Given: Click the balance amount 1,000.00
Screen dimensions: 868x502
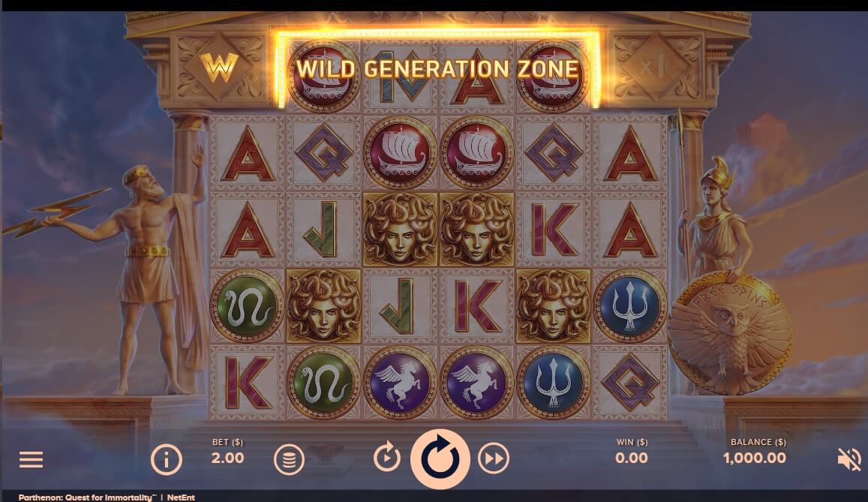Looking at the screenshot, I should tap(755, 458).
